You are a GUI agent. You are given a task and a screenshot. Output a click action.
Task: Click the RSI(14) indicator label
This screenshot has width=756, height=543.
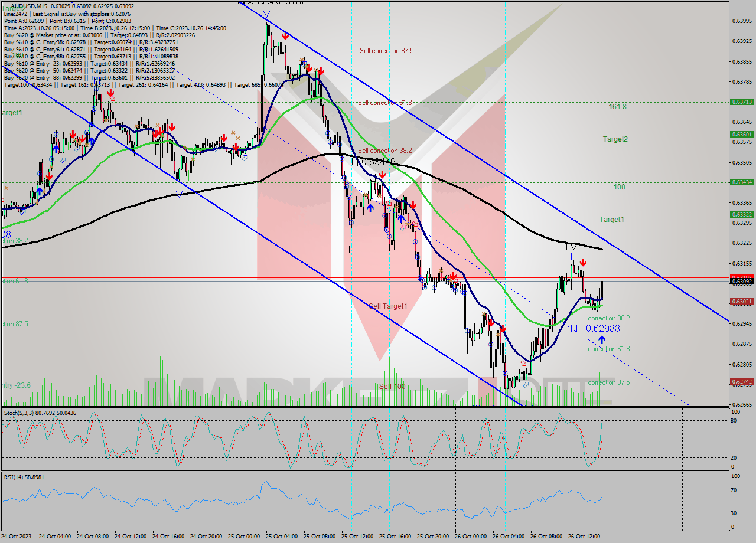point(15,477)
